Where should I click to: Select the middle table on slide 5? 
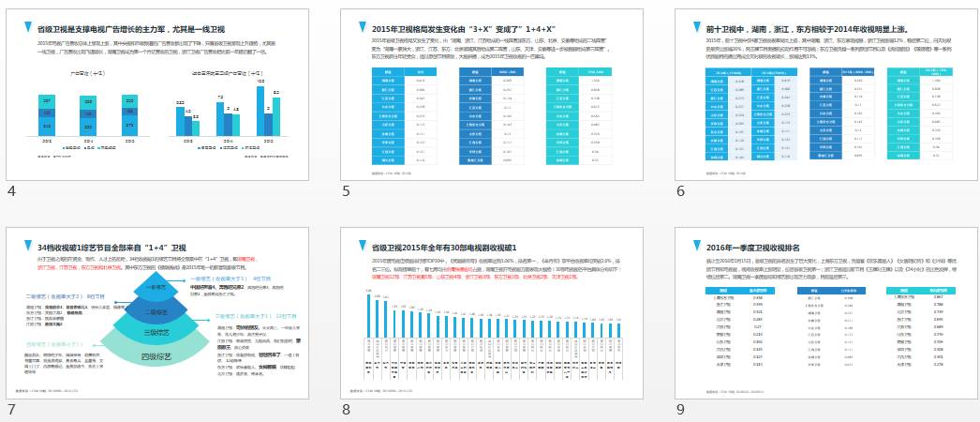click(x=492, y=117)
